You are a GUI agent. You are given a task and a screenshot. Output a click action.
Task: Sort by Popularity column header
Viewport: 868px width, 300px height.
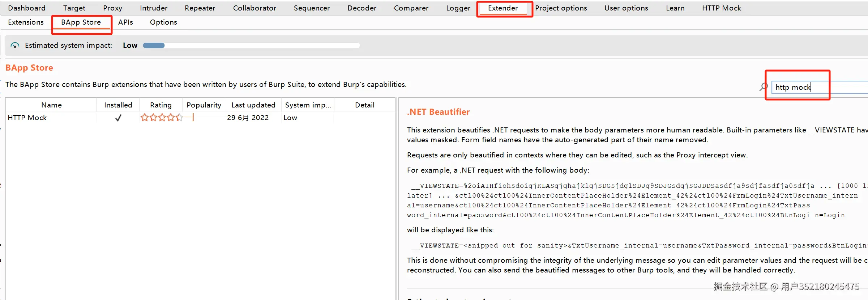(204, 105)
